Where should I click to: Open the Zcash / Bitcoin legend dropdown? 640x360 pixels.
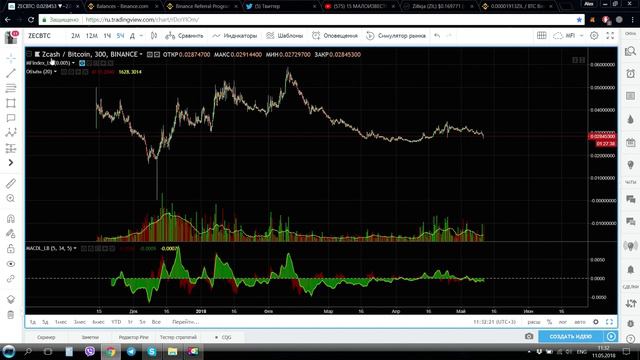141,54
